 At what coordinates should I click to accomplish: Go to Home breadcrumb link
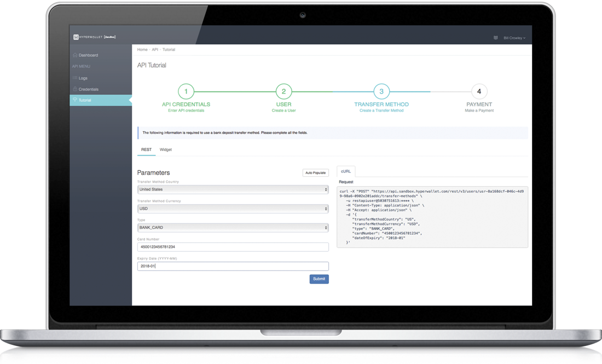pyautogui.click(x=142, y=49)
